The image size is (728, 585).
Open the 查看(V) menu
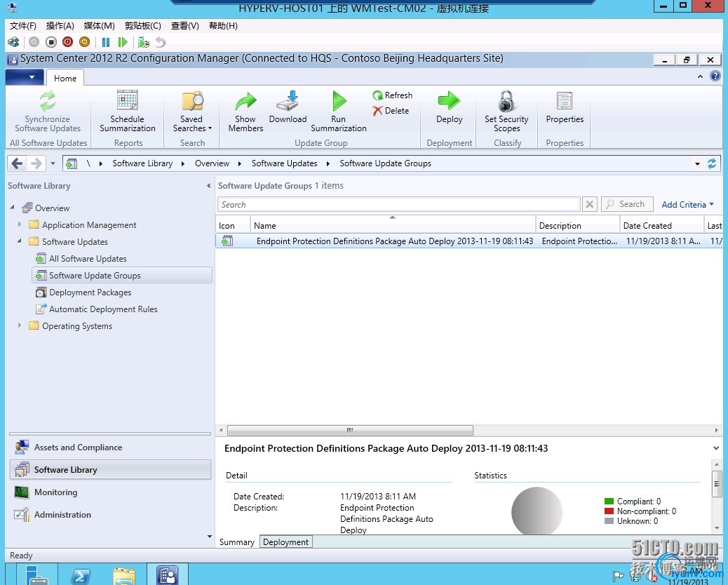pyautogui.click(x=184, y=25)
